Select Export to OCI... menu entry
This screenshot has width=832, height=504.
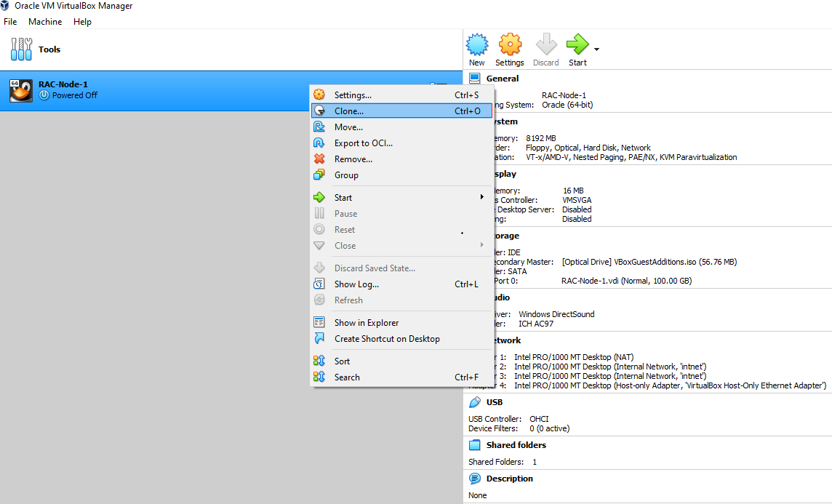click(x=401, y=143)
